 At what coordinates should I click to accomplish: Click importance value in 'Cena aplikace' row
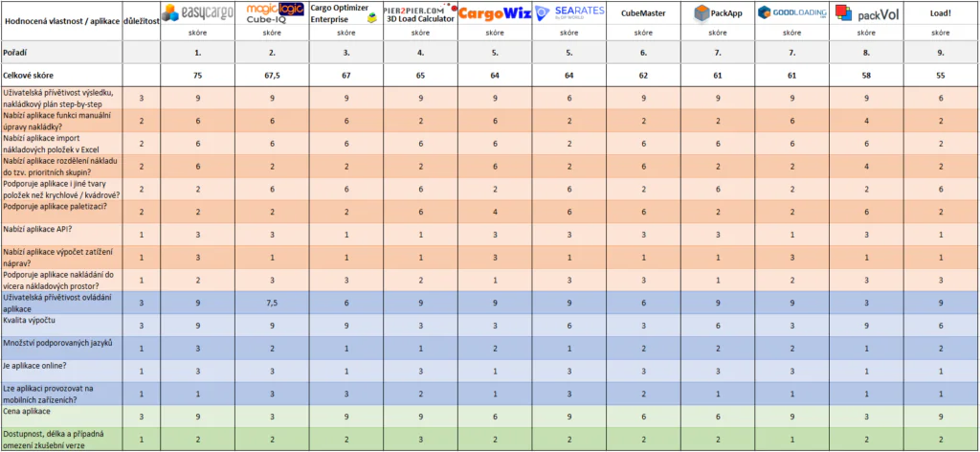(142, 417)
